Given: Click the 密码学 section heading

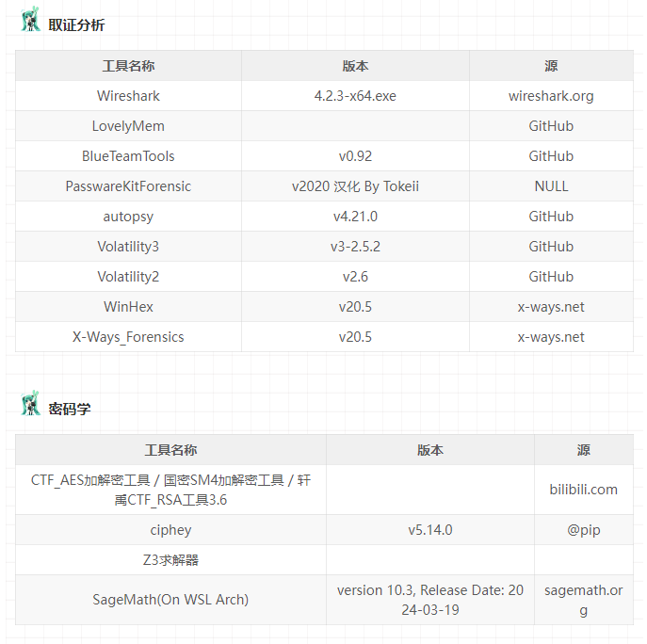Looking at the screenshot, I should 70,410.
